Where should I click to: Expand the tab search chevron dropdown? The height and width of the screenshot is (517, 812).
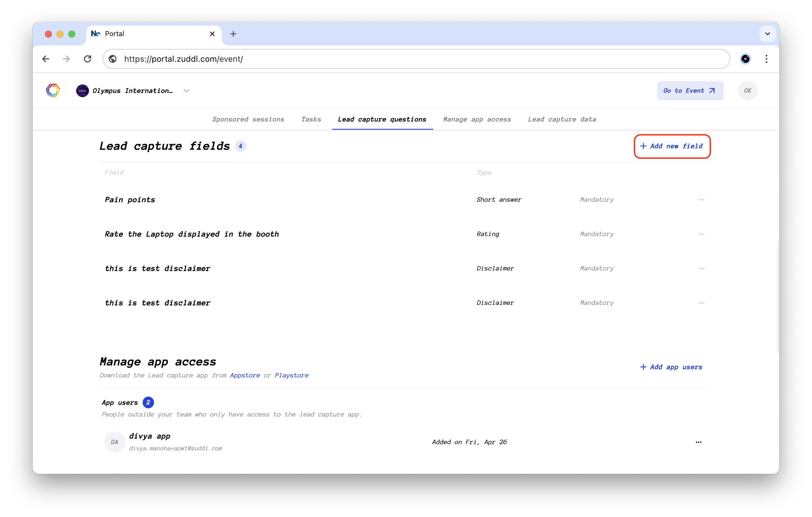click(x=767, y=34)
